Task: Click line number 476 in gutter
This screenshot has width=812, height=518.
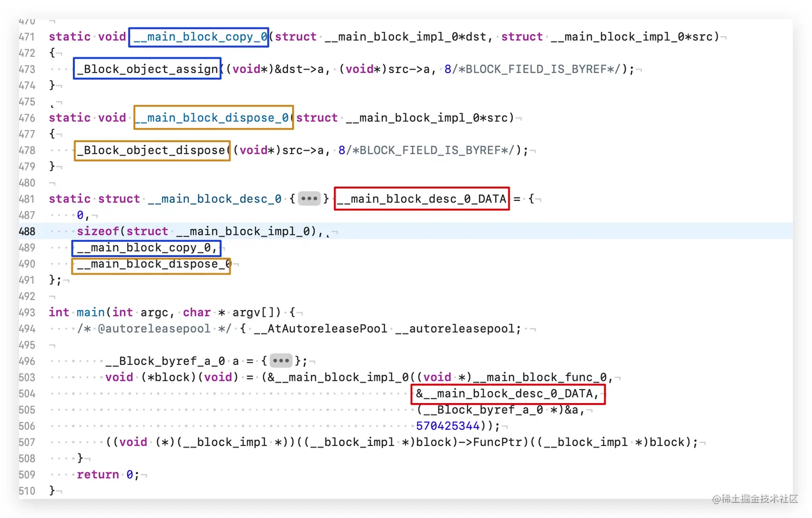Action: coord(27,118)
